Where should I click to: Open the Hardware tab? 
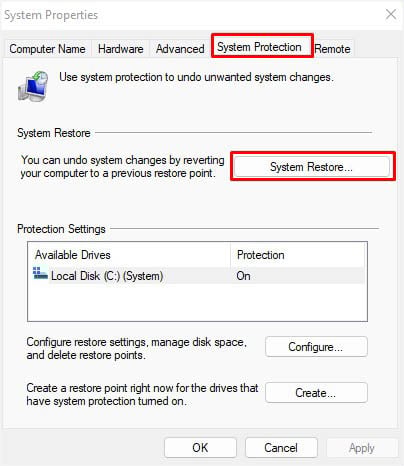click(121, 49)
